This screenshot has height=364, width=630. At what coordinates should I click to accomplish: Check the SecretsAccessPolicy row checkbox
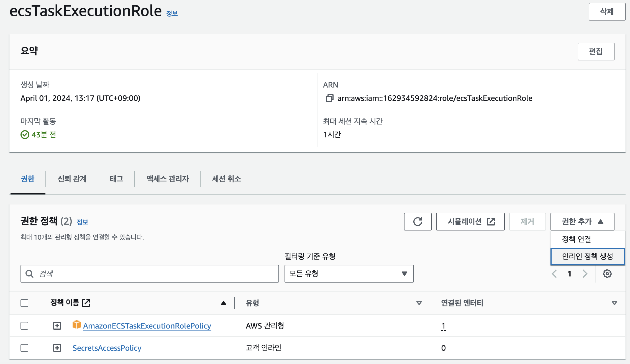pyautogui.click(x=24, y=348)
